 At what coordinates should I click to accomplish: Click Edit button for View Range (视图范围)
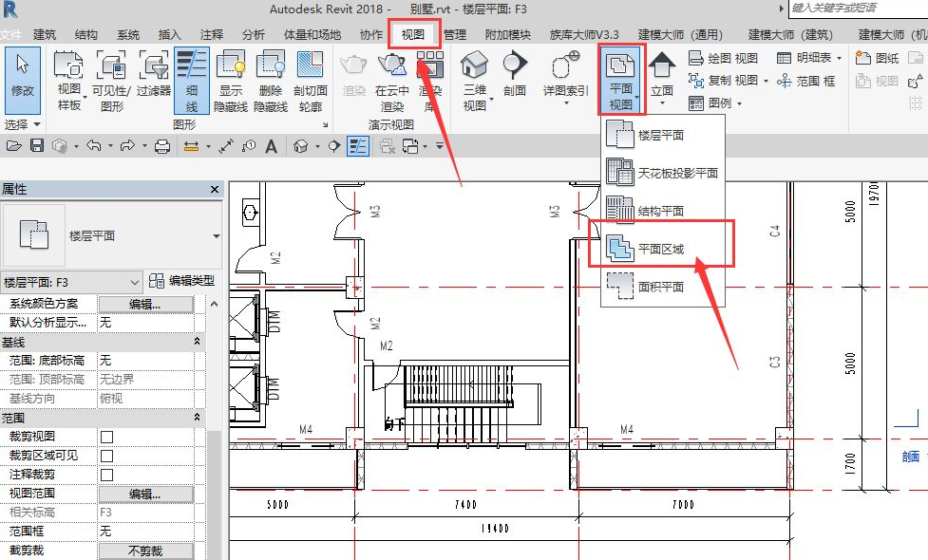click(145, 494)
